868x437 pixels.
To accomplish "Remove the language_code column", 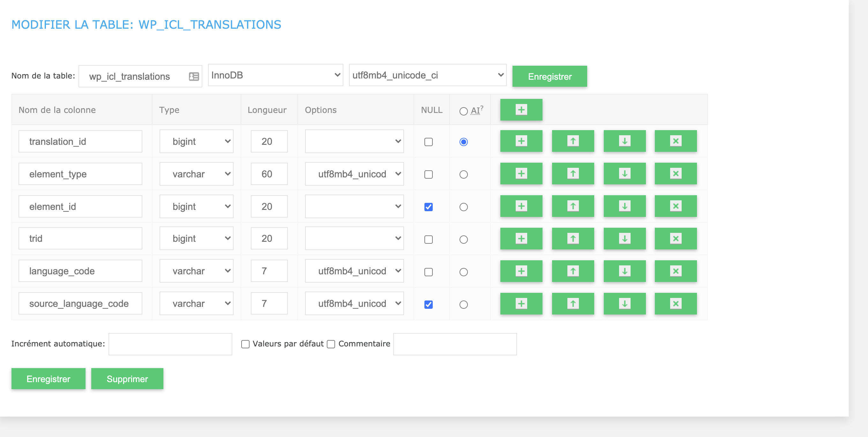I will pos(676,271).
